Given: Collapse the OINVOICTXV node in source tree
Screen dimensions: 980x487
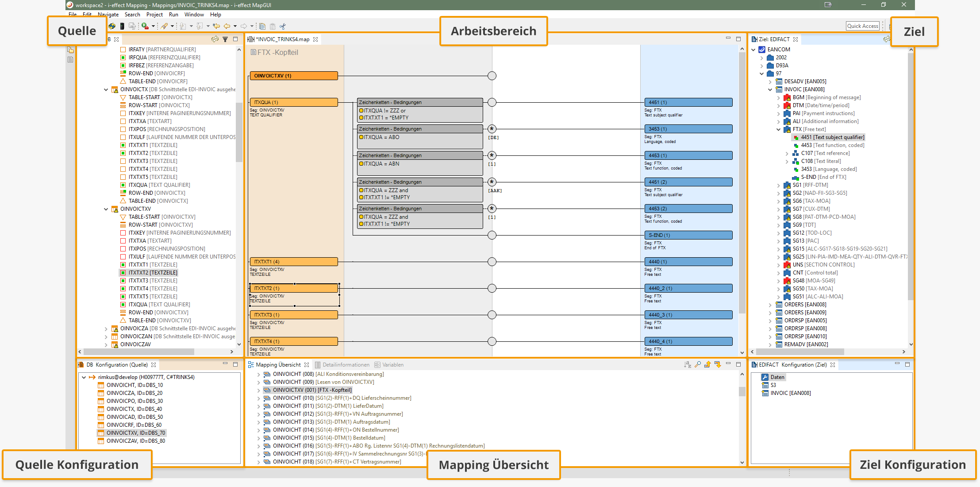Looking at the screenshot, I should point(106,209).
